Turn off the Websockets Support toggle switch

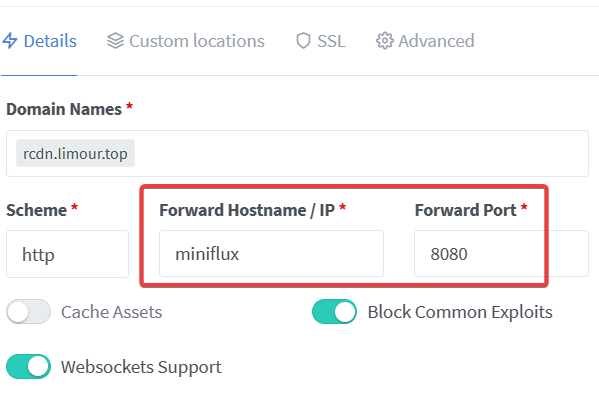(x=28, y=367)
